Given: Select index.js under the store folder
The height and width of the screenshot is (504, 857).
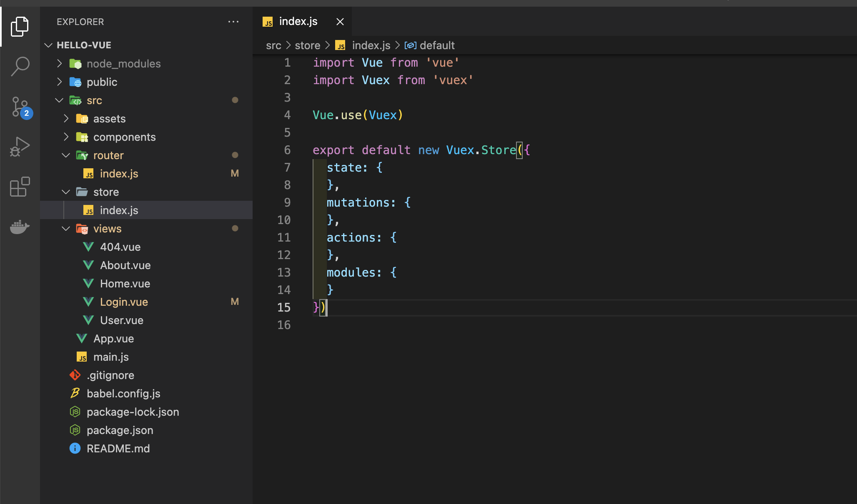Looking at the screenshot, I should [x=146, y=210].
